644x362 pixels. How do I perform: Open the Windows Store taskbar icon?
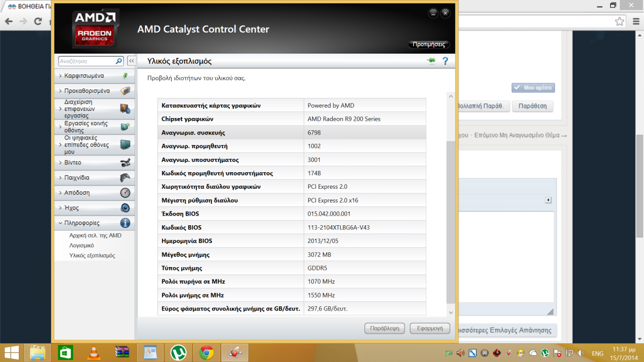coord(65,352)
